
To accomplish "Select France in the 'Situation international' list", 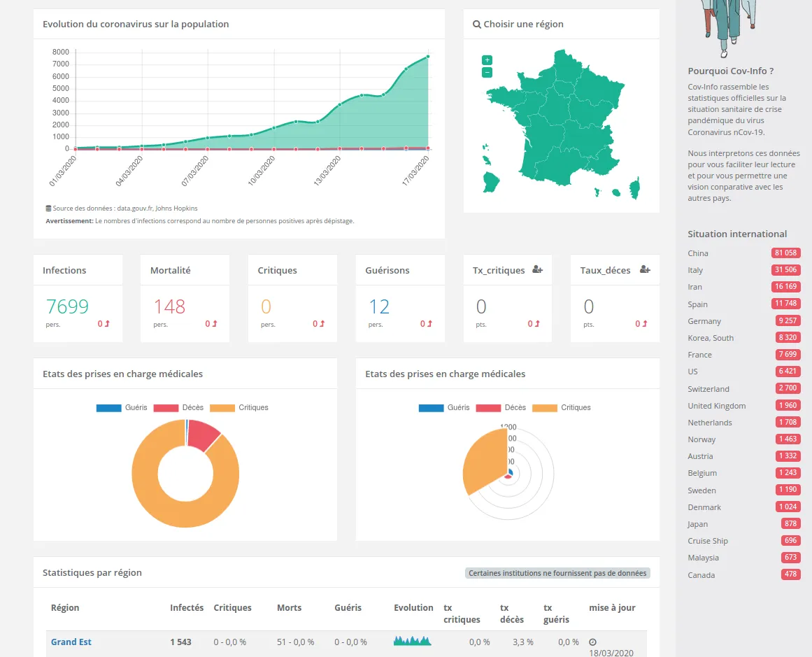I will click(x=699, y=355).
